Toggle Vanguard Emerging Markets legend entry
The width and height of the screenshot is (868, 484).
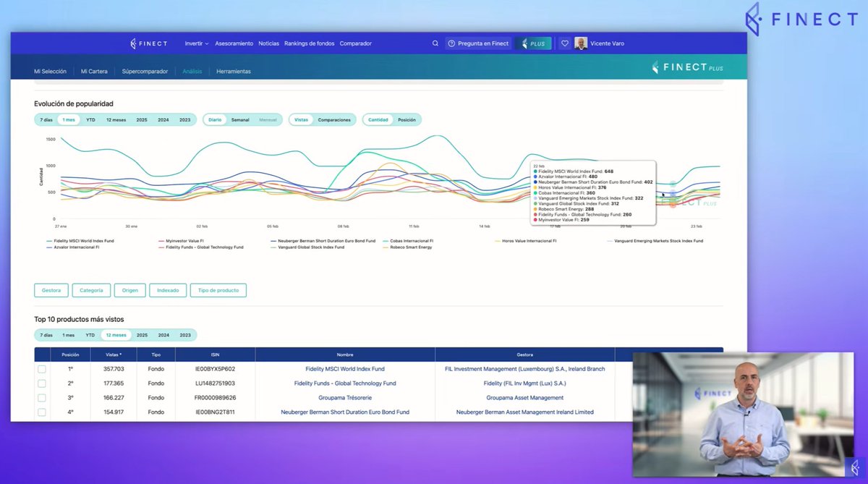[654, 241]
